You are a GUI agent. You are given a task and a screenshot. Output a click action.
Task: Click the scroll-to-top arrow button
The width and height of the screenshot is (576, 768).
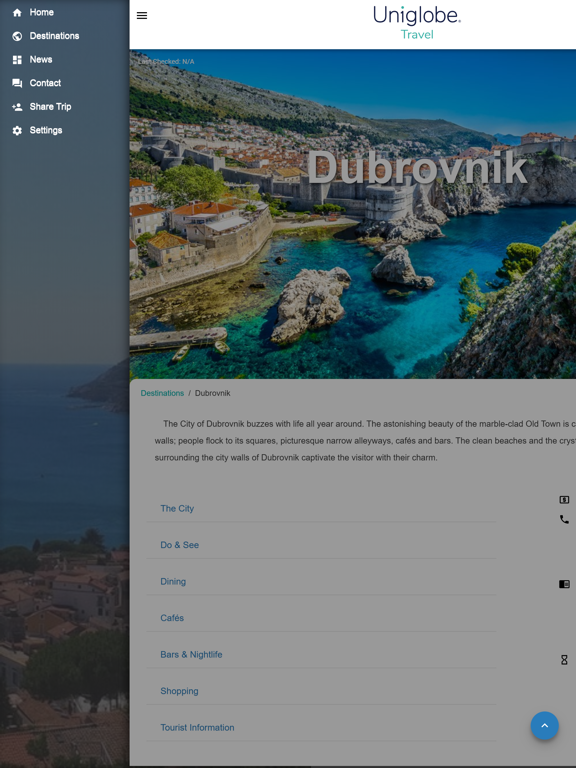point(545,725)
